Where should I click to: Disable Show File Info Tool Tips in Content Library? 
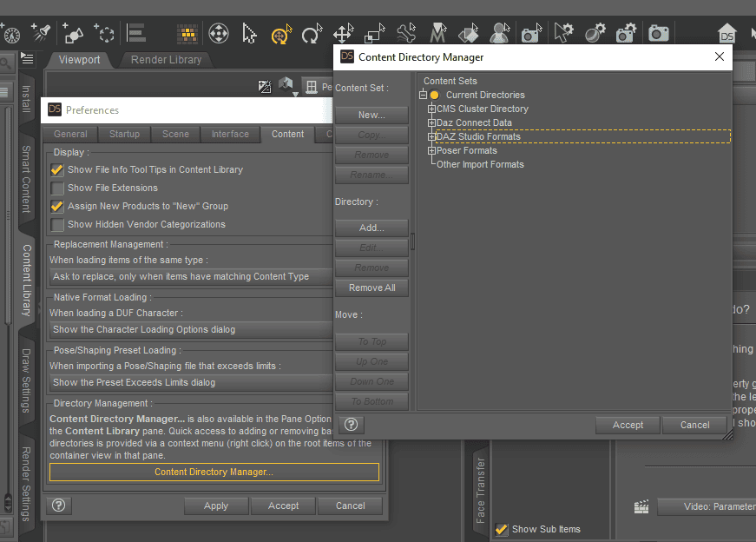tap(56, 170)
